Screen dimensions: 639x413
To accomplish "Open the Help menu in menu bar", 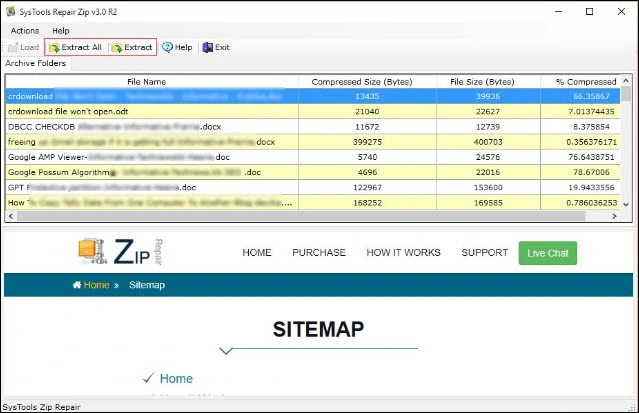I will (x=61, y=31).
